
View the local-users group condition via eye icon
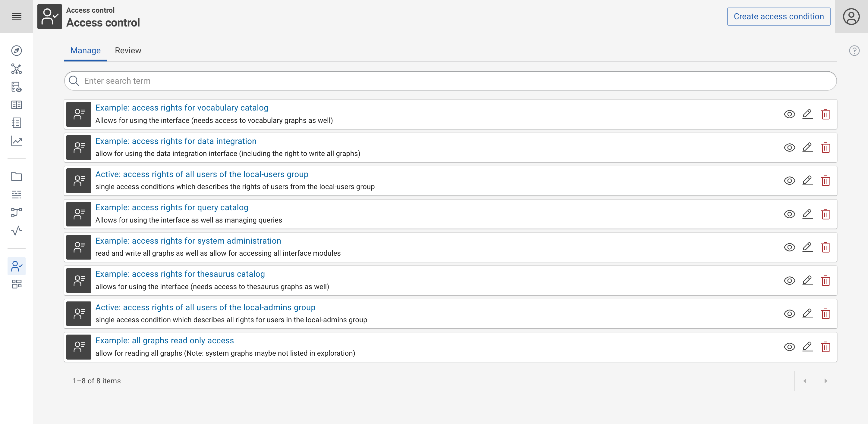(x=789, y=181)
